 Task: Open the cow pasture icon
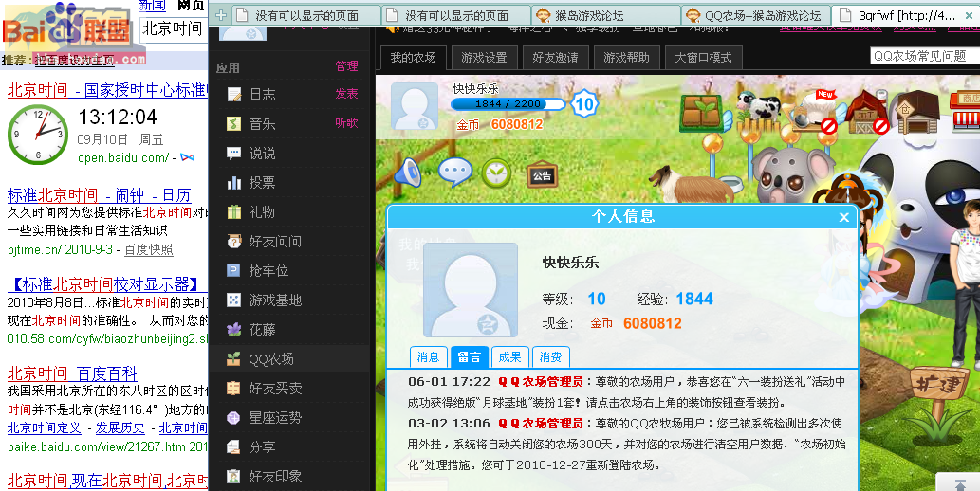coord(758,111)
